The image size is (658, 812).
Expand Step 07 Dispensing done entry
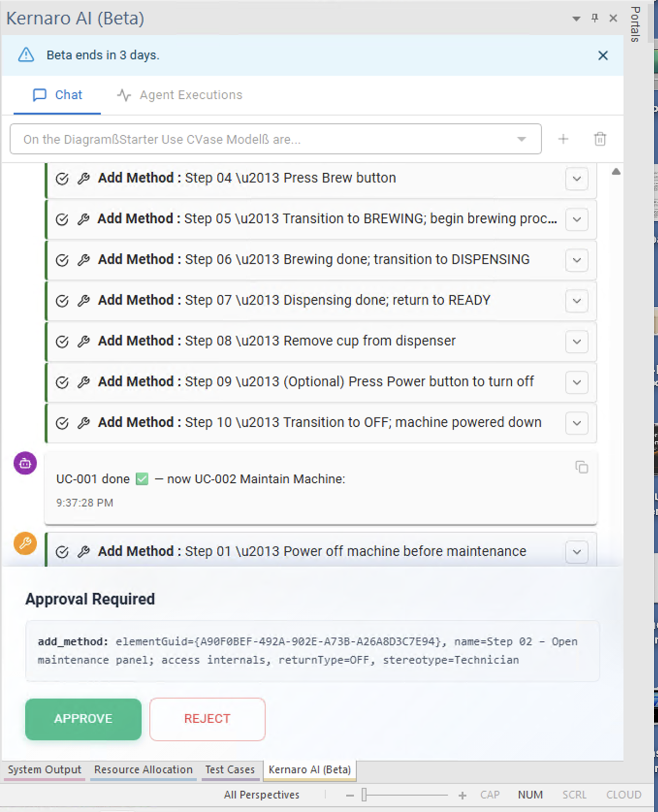pyautogui.click(x=577, y=301)
